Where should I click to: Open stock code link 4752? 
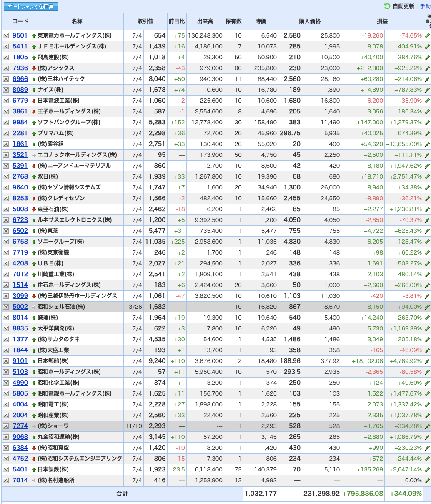20,459
